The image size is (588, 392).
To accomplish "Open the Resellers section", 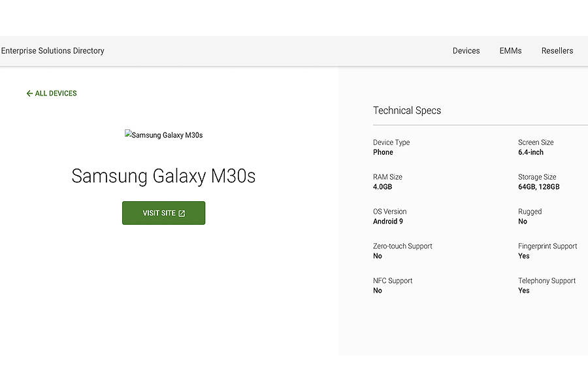I will [557, 50].
